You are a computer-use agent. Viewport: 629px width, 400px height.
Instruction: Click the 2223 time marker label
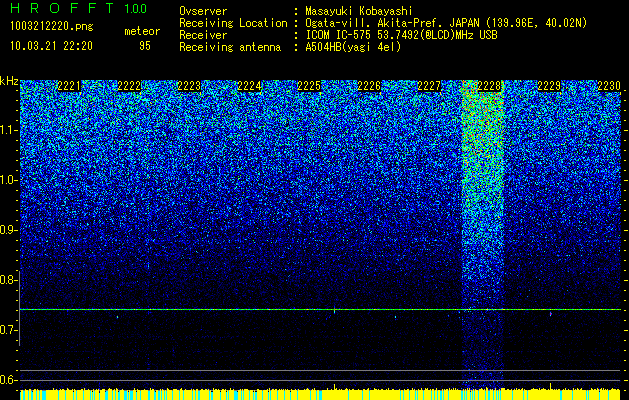coord(189,86)
